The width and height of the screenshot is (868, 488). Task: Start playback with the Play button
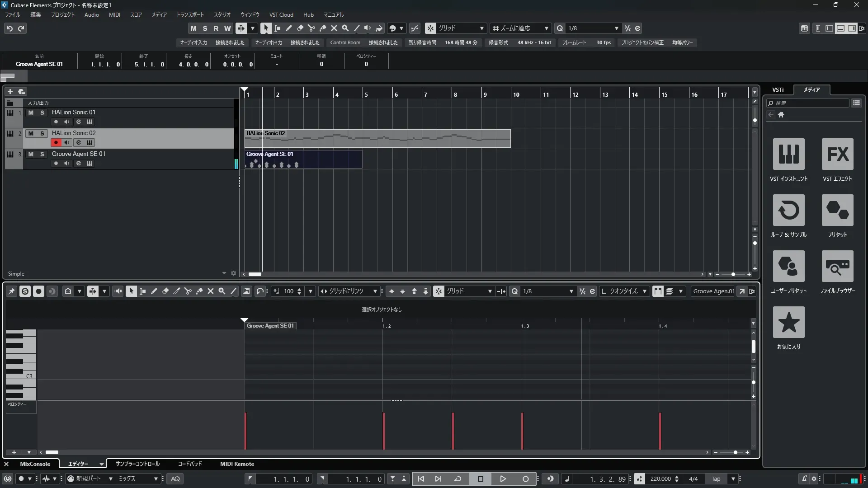503,479
